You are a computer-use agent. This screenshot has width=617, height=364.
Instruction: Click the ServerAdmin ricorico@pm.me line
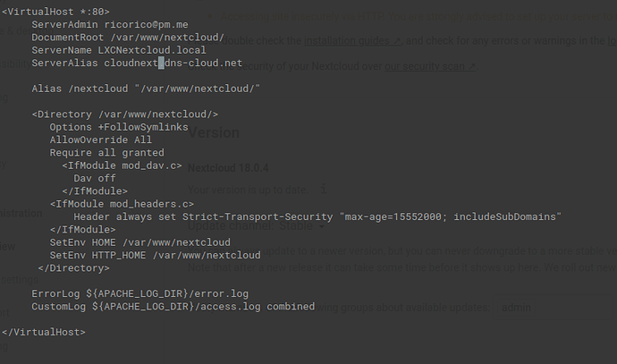coord(110,24)
